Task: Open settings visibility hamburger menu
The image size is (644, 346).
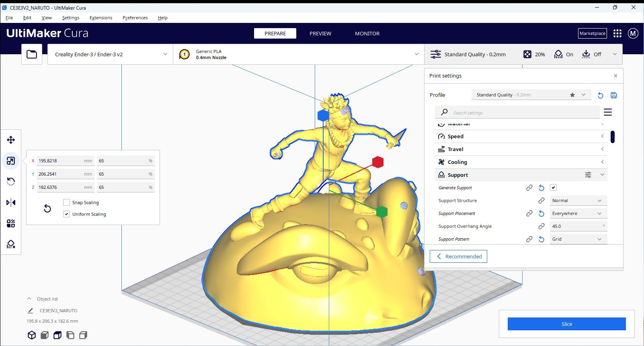Action: [608, 113]
